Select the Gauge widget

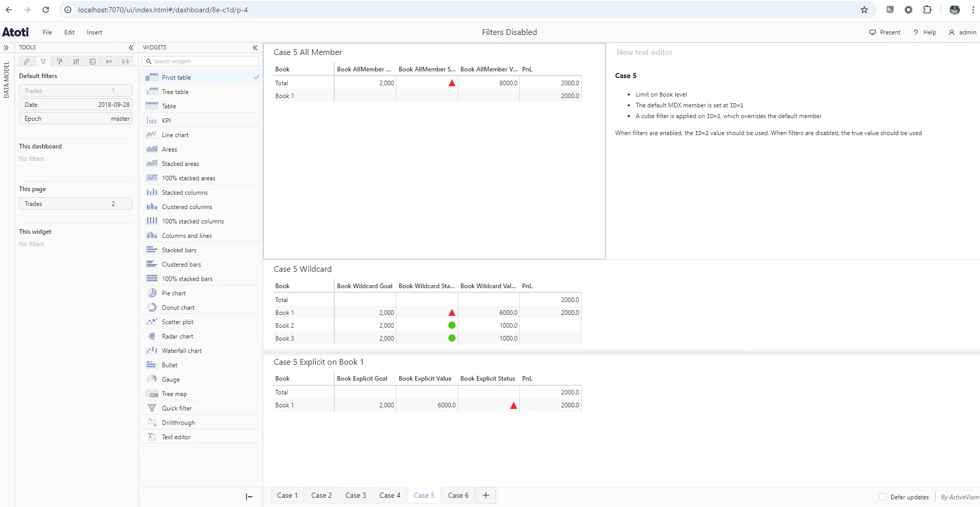point(201,379)
